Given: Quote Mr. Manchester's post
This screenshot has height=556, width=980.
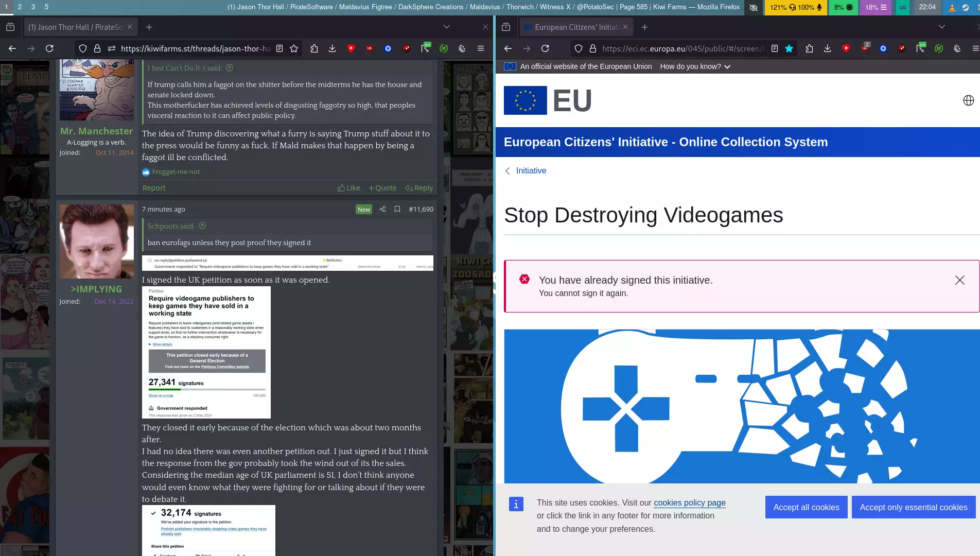Looking at the screenshot, I should (382, 188).
